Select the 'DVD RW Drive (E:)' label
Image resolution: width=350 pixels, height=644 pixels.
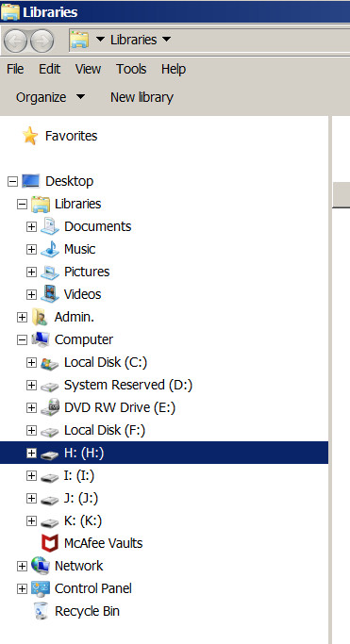pos(120,408)
